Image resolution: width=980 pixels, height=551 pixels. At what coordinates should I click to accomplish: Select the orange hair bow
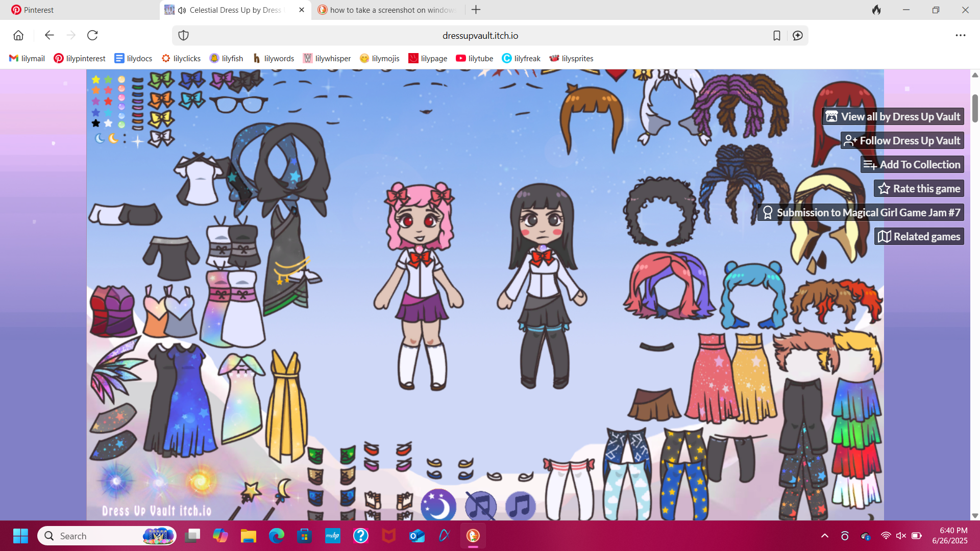[x=161, y=99]
